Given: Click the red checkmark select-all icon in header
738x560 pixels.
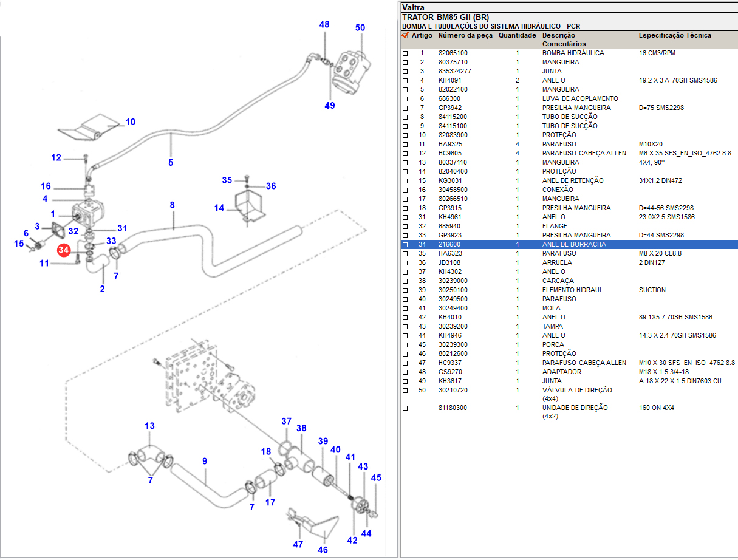Looking at the screenshot, I should (405, 35).
